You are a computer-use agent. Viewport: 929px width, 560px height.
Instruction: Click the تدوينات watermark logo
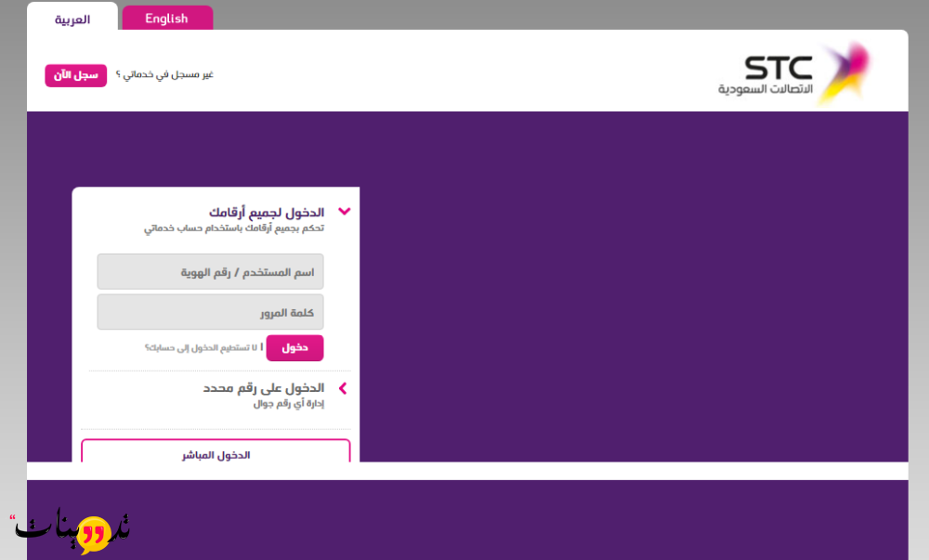(x=70, y=530)
